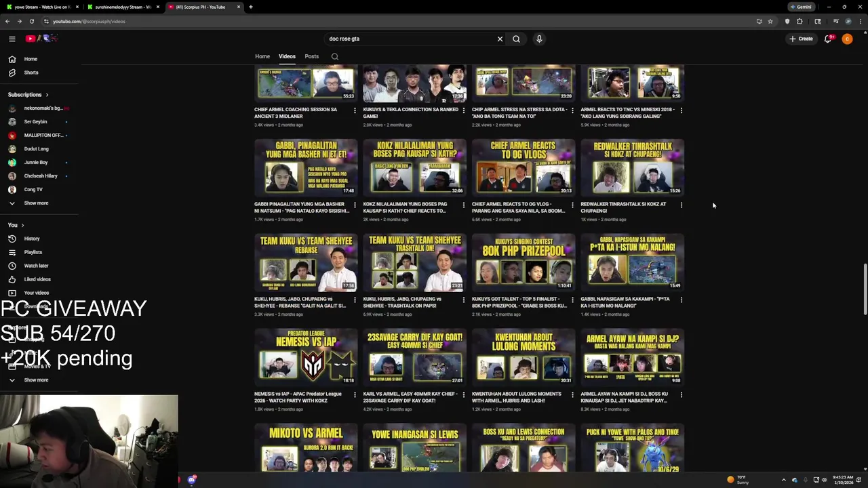This screenshot has width=868, height=488.
Task: Search within the channel using the magnifier icon
Action: click(334, 56)
